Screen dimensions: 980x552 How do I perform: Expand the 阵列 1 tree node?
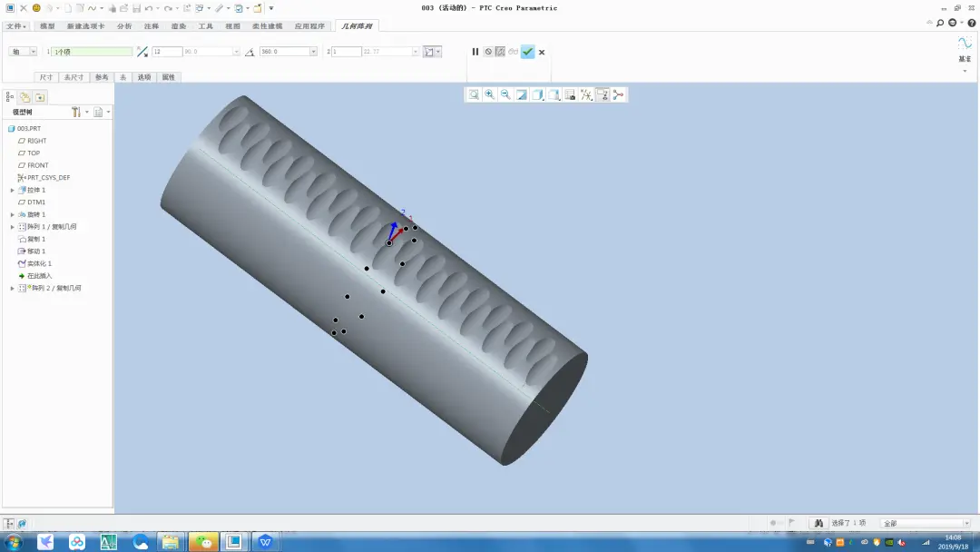[x=12, y=227]
